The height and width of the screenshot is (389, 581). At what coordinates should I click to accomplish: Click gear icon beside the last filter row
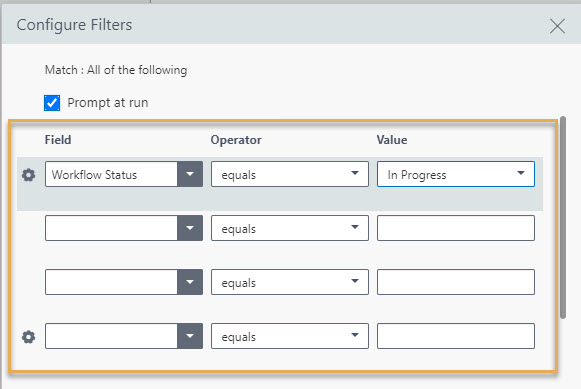(x=29, y=337)
